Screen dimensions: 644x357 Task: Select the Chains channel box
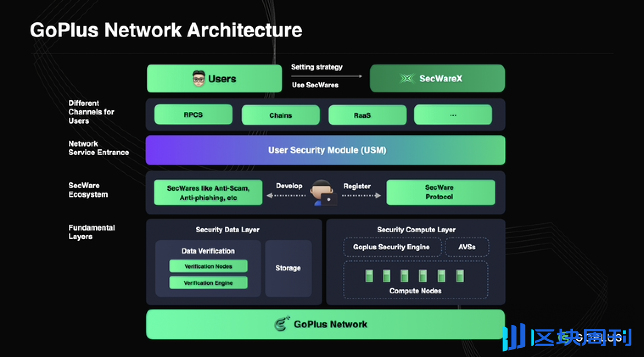click(x=280, y=115)
